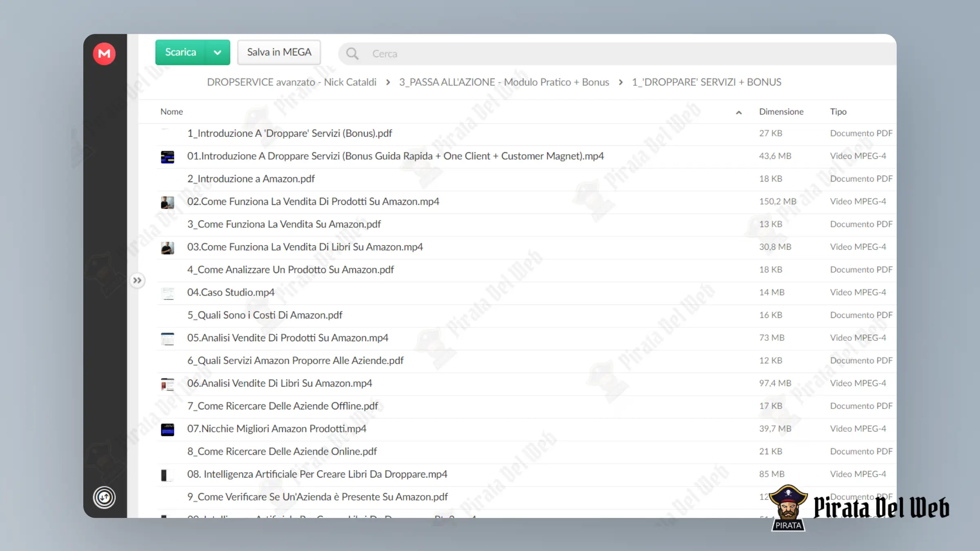Select 7_Come Ricercare Delle Aziende Offline.pdf

pyautogui.click(x=283, y=406)
